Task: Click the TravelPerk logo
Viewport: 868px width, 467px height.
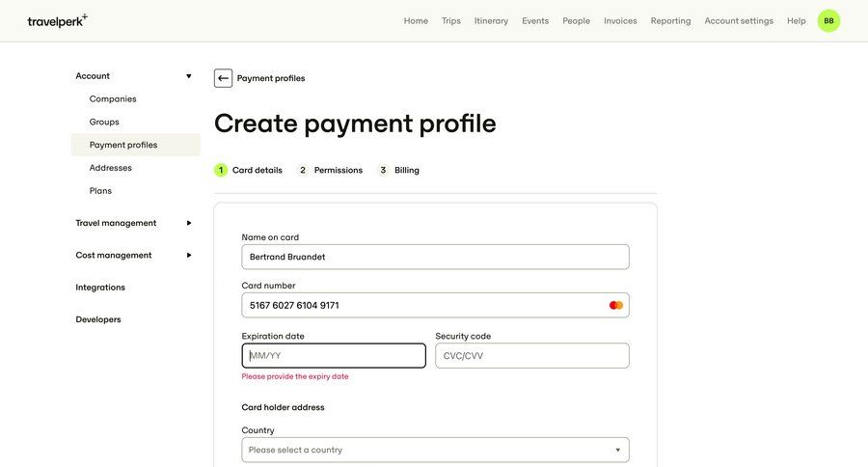Action: [57, 20]
